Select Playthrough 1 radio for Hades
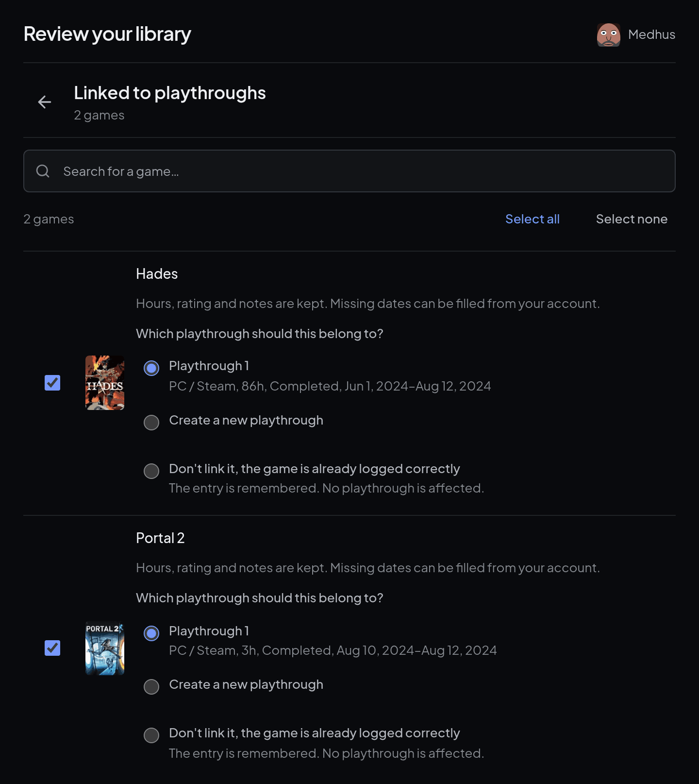 tap(151, 368)
